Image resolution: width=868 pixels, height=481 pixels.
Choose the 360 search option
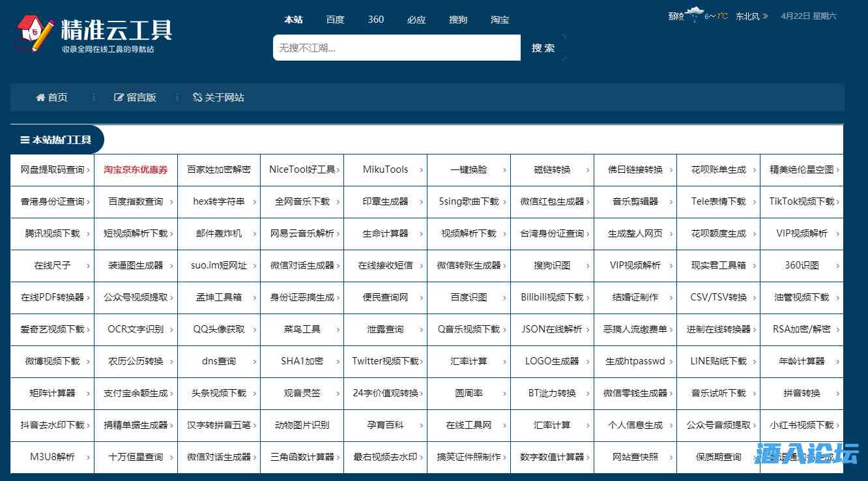pos(376,20)
